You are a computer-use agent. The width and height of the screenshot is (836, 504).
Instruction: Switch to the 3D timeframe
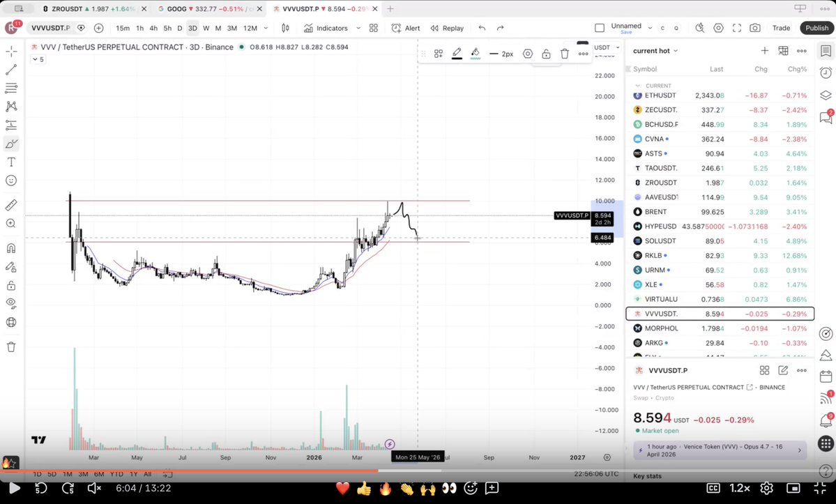[192, 29]
